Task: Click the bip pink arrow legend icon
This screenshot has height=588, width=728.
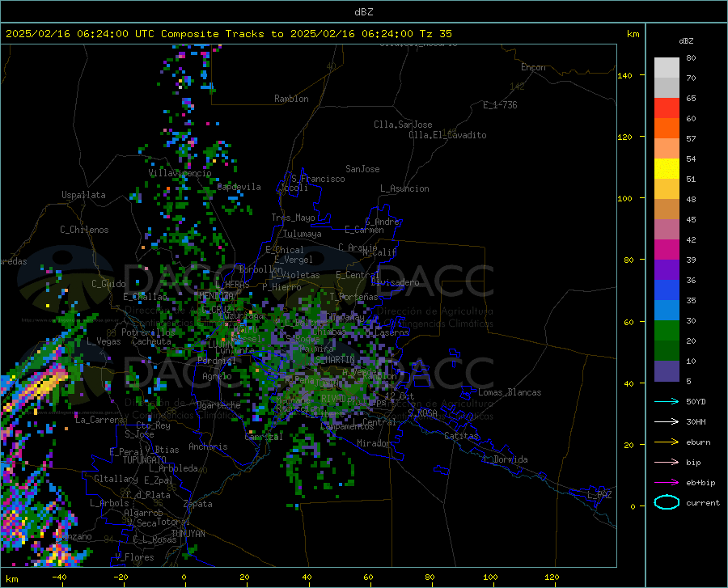Action: tap(667, 463)
